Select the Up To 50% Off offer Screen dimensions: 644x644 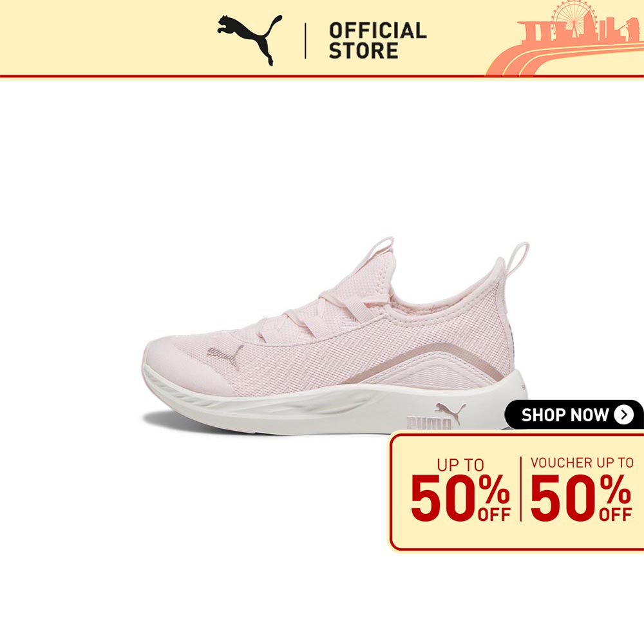[460, 490]
